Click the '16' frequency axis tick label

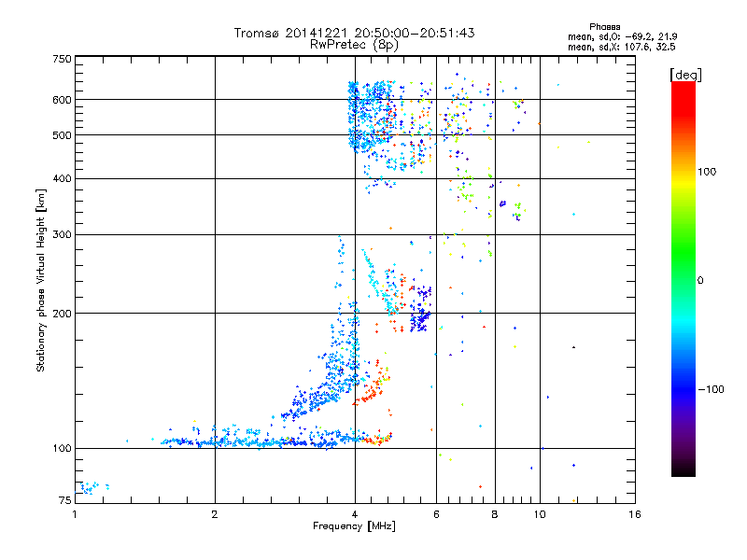(635, 514)
